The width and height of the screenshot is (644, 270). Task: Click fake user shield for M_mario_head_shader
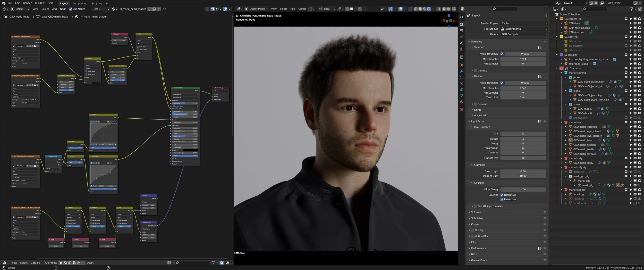coord(149,9)
